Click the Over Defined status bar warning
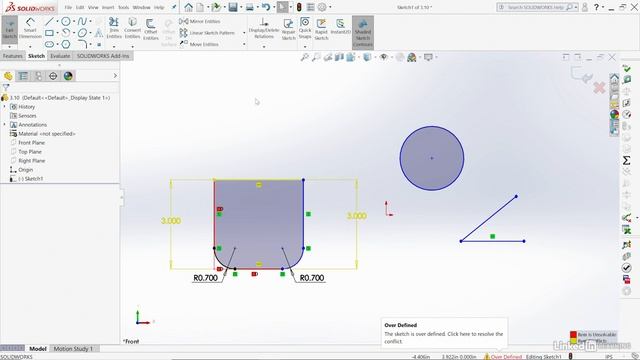 coord(503,357)
